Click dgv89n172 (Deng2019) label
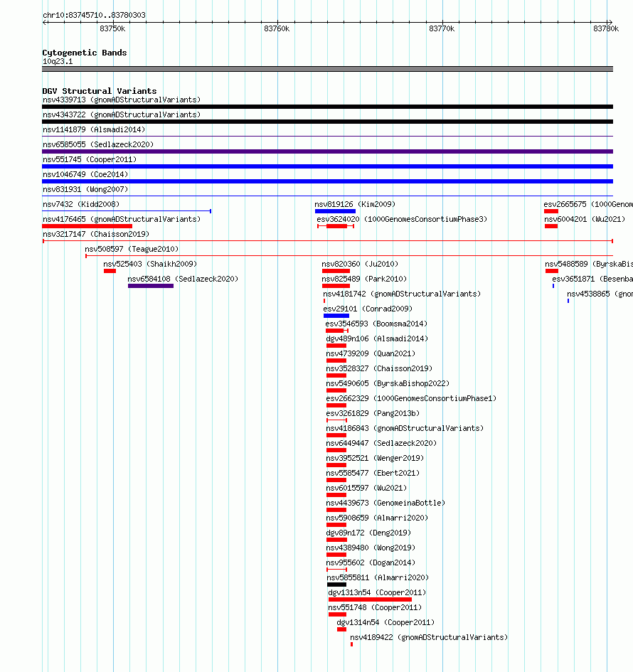 coord(368,533)
